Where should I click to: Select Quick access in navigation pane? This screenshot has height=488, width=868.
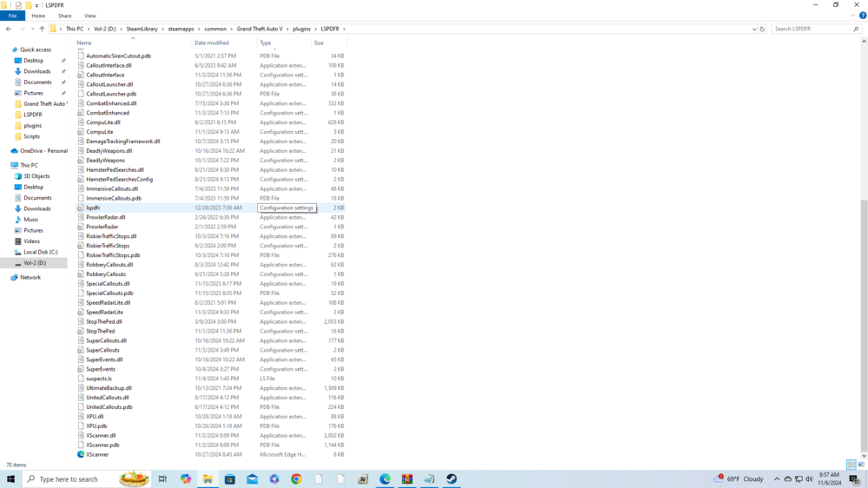click(36, 49)
